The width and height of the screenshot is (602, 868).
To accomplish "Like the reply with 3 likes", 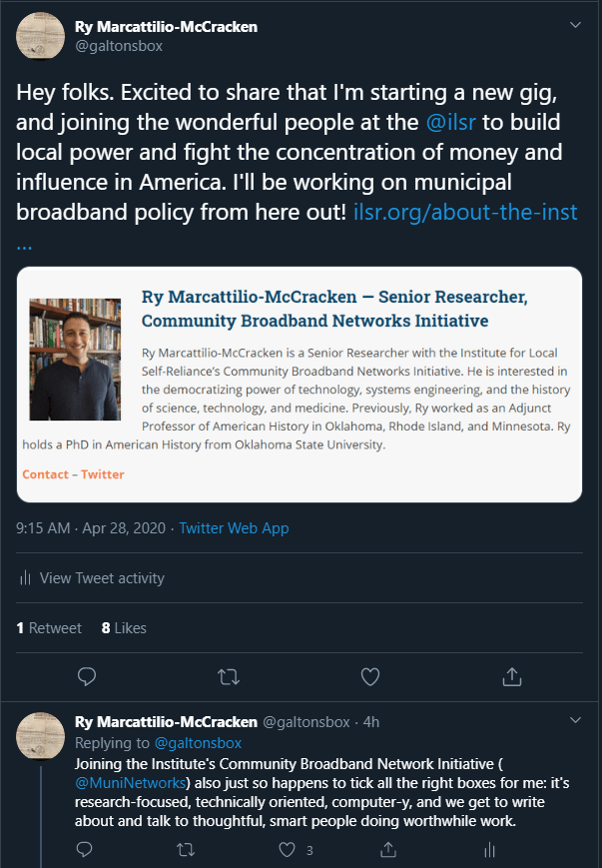I will coord(289,850).
